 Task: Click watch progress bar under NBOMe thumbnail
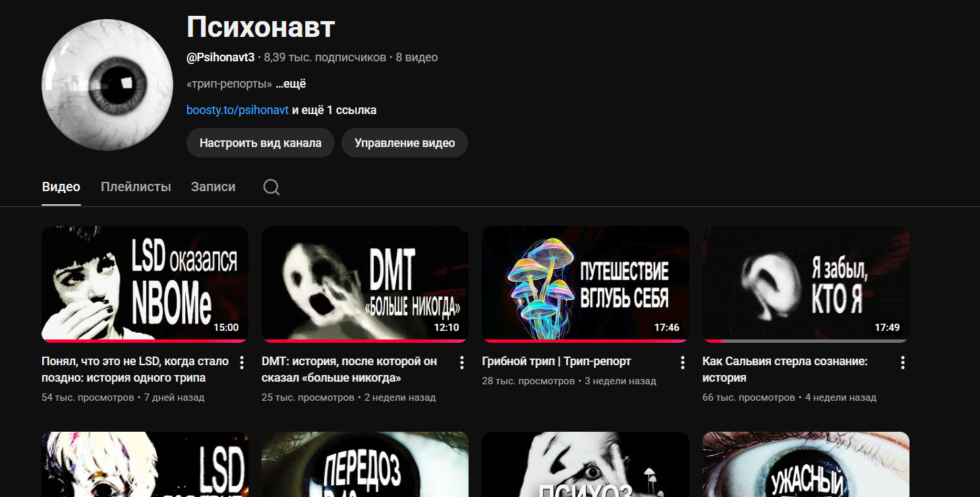(145, 341)
